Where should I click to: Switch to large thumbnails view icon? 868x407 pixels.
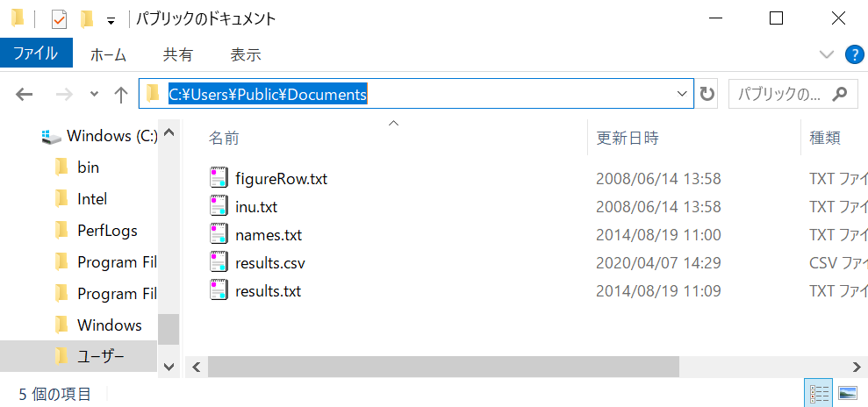click(847, 392)
